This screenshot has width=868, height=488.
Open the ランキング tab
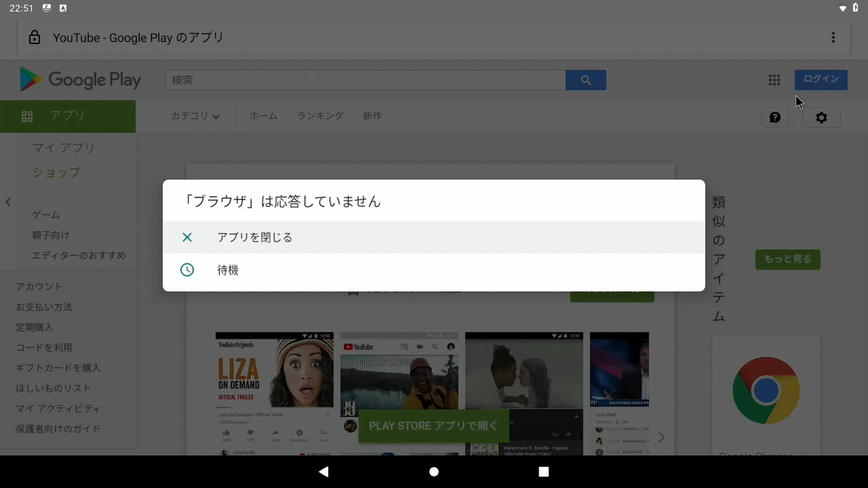tap(320, 116)
